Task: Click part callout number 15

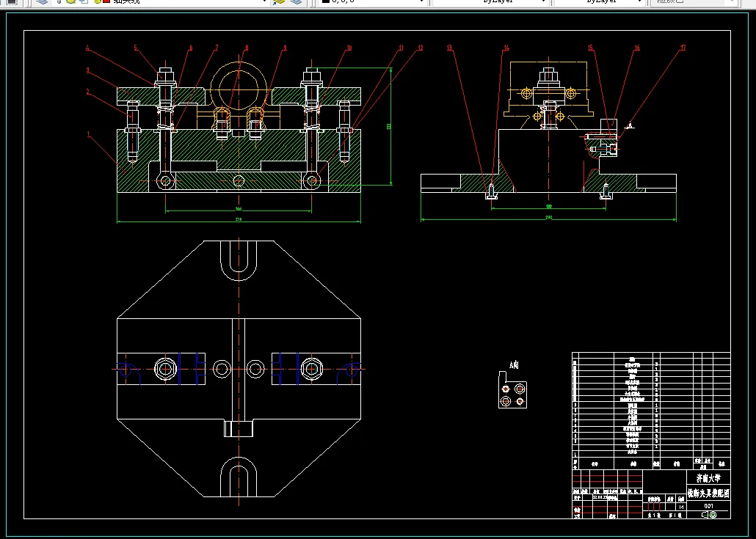Action: (x=590, y=48)
